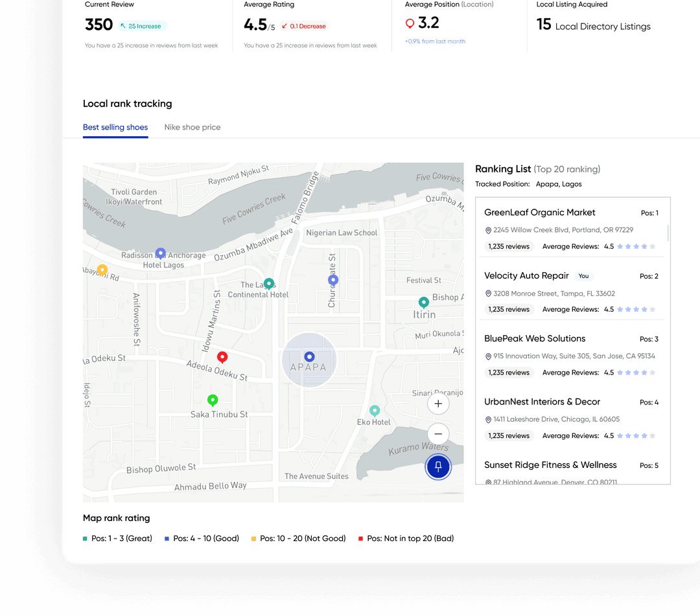Image resolution: width=700 pixels, height=615 pixels.
Task: Click the teal marker by Eko Hotel
Action: (375, 410)
